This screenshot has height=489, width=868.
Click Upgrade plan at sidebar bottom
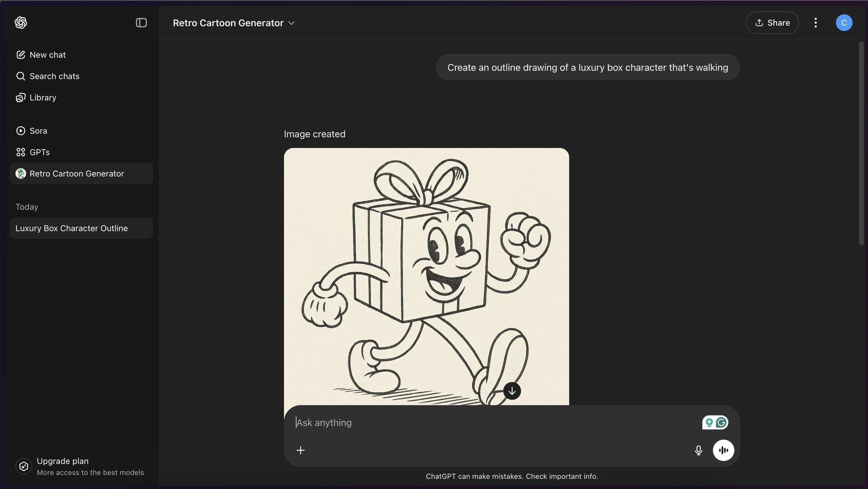tap(81, 466)
